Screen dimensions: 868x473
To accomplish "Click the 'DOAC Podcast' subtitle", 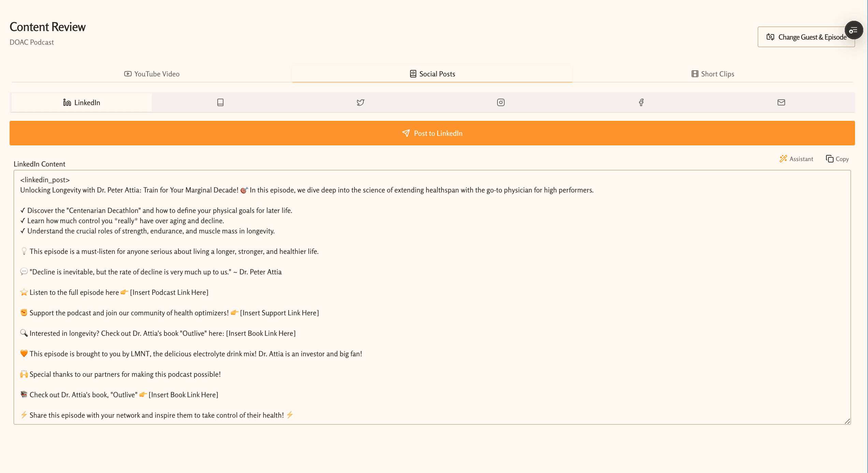I will [x=32, y=42].
